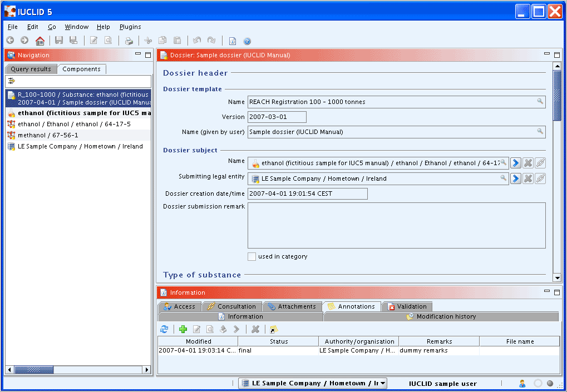Click the annotation edit pencil icon
The width and height of the screenshot is (567, 392).
point(197,329)
